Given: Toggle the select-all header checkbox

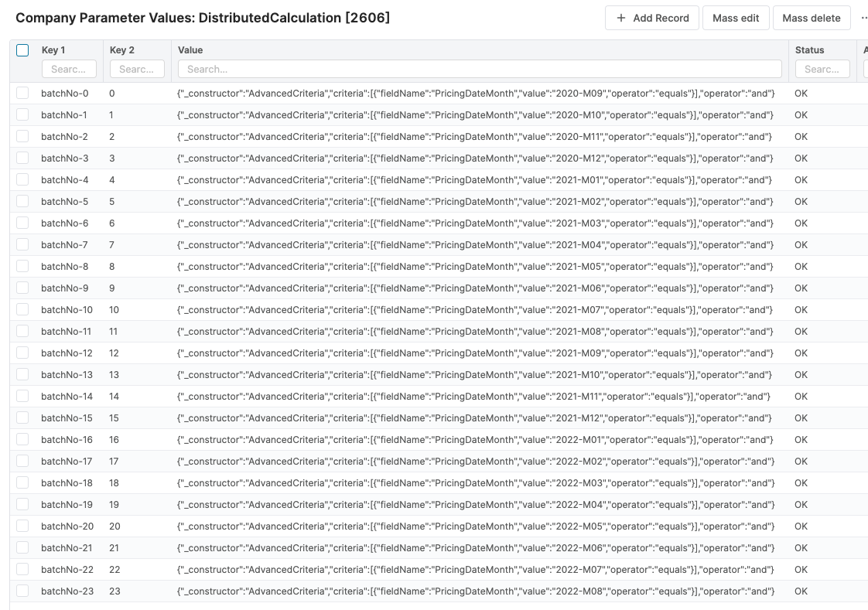Looking at the screenshot, I should 22,50.
